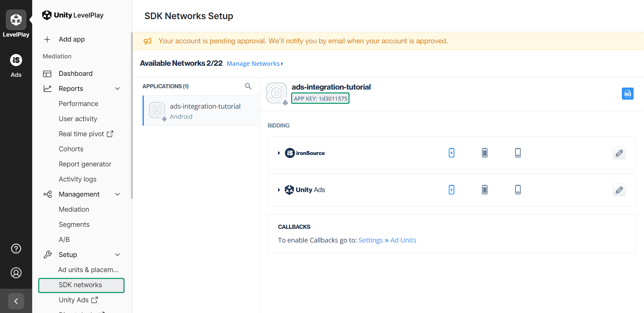The width and height of the screenshot is (644, 313).
Task: Toggle Unity Ads interstitial ad unit
Action: (x=485, y=190)
